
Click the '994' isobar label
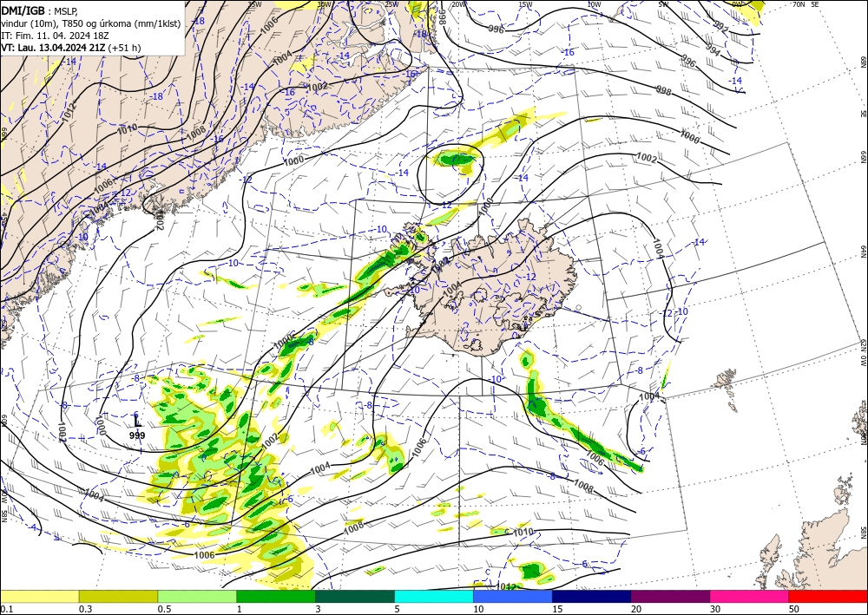pos(713,49)
